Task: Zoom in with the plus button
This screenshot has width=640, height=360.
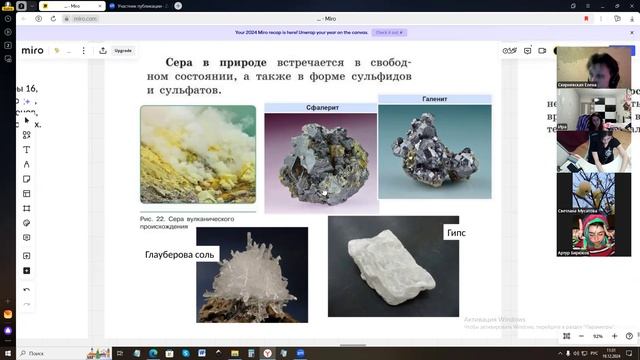Action: (615, 336)
